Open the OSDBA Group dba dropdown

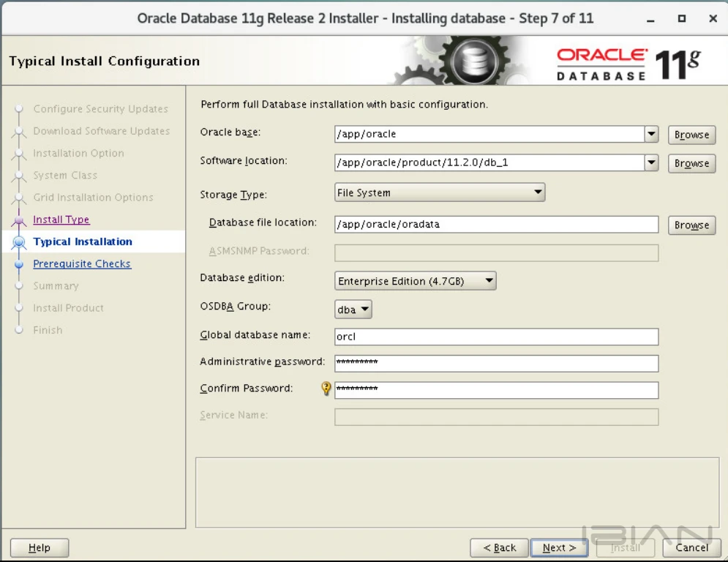(353, 310)
